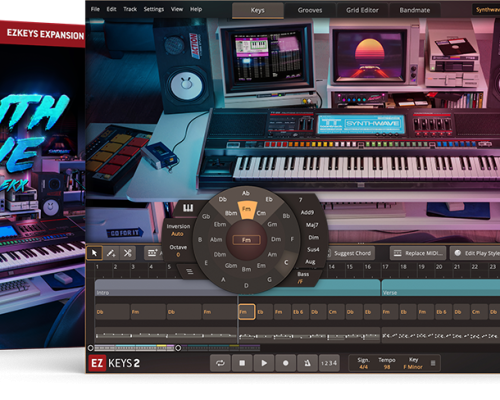Start recording with the record button
The width and height of the screenshot is (500, 400).
click(x=286, y=363)
